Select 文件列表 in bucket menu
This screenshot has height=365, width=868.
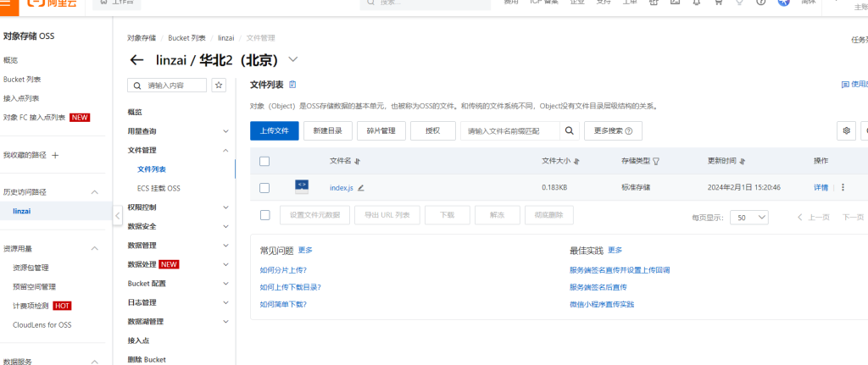pyautogui.click(x=152, y=169)
